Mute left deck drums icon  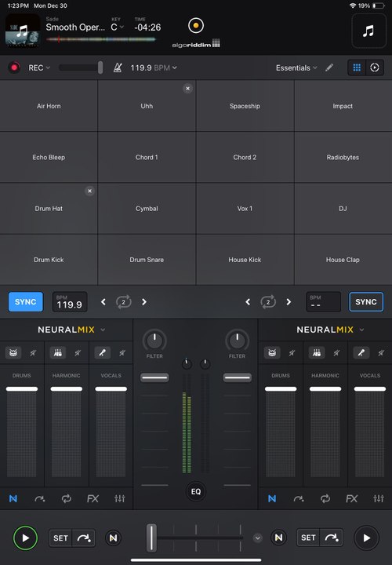pos(33,353)
